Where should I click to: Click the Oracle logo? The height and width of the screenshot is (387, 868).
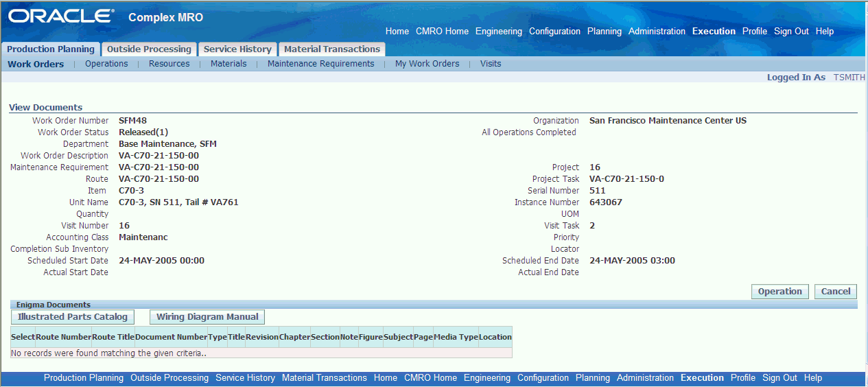tap(61, 16)
